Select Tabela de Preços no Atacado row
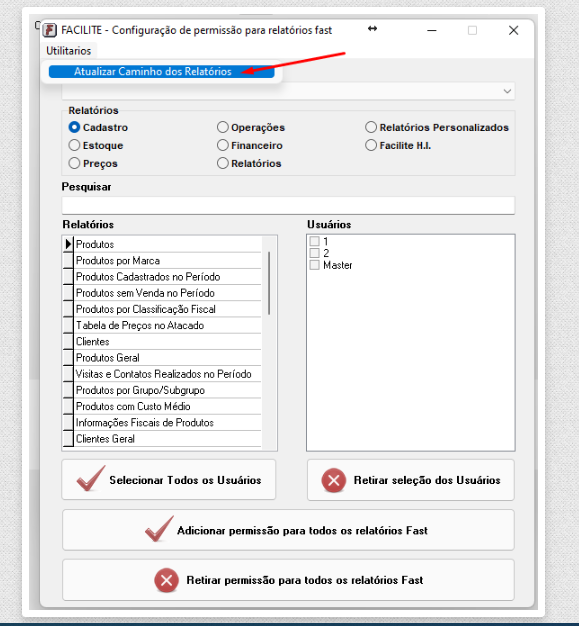 (x=168, y=325)
